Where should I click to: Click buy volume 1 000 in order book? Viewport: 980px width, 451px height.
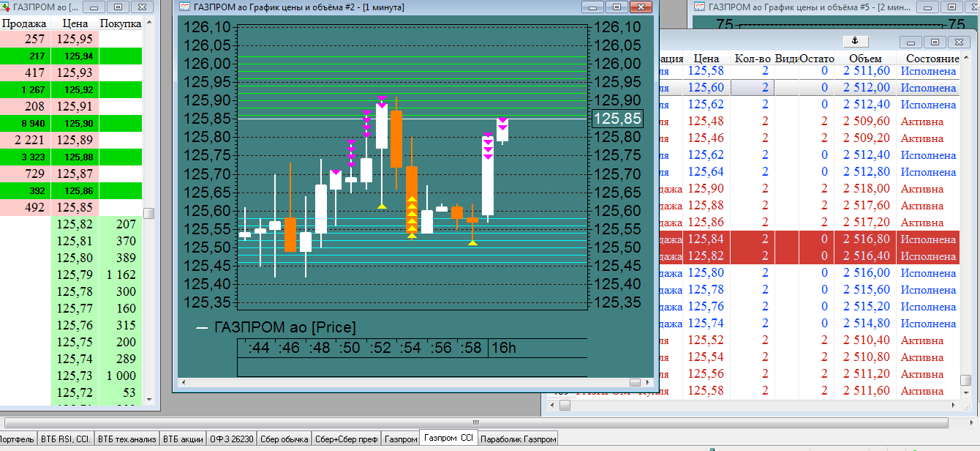(x=120, y=376)
